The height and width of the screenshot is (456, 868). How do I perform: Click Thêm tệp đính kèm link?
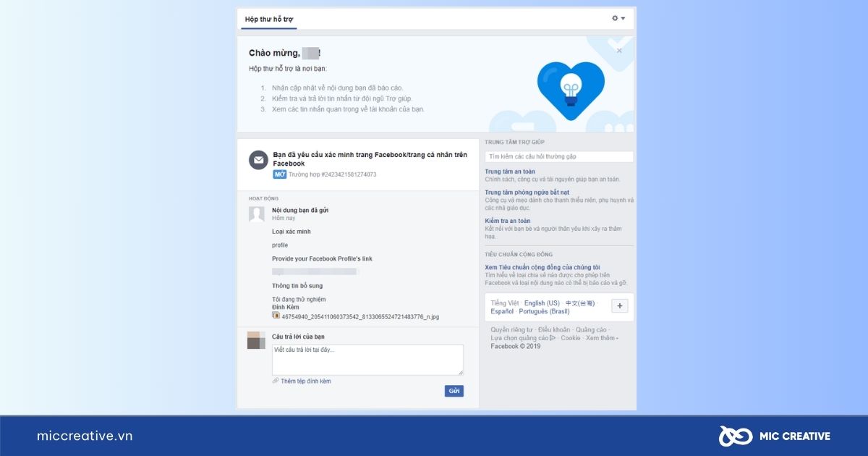(x=306, y=381)
